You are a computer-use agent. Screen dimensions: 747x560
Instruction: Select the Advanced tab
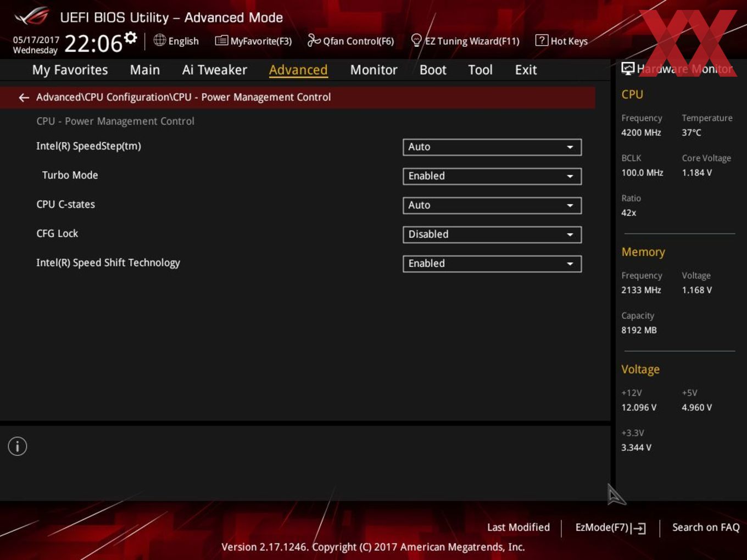pyautogui.click(x=298, y=70)
